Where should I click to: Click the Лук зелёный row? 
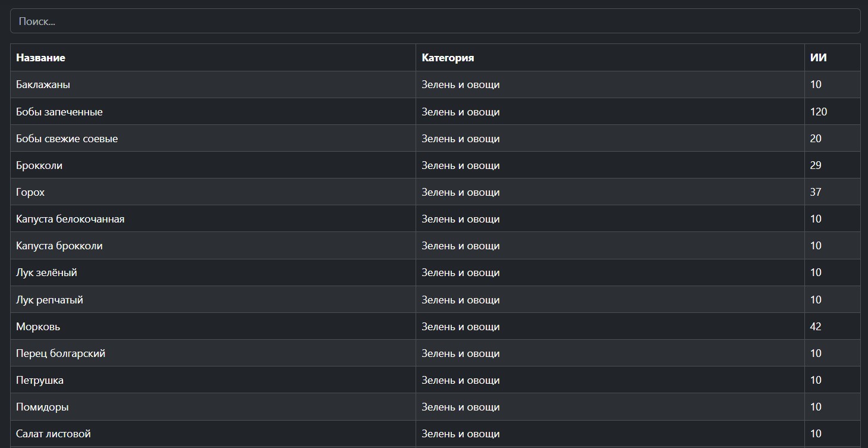tap(46, 272)
